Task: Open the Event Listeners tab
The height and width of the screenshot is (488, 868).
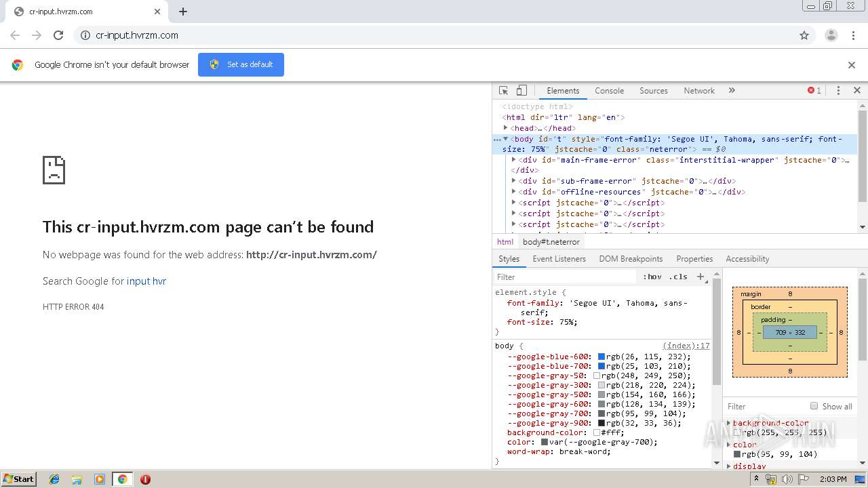Action: pos(559,259)
